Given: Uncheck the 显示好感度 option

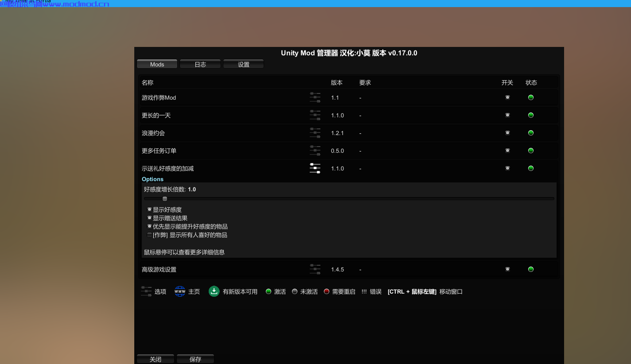Looking at the screenshot, I should click(149, 209).
